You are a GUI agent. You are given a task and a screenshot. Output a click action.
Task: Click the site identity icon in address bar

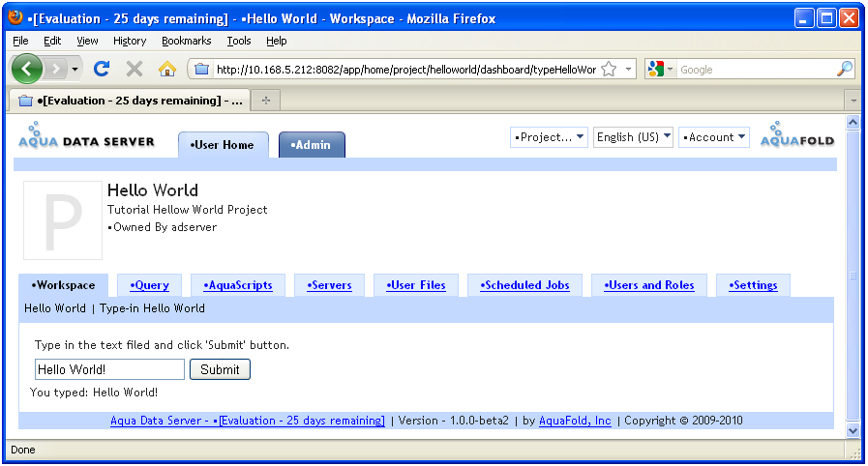click(x=201, y=69)
